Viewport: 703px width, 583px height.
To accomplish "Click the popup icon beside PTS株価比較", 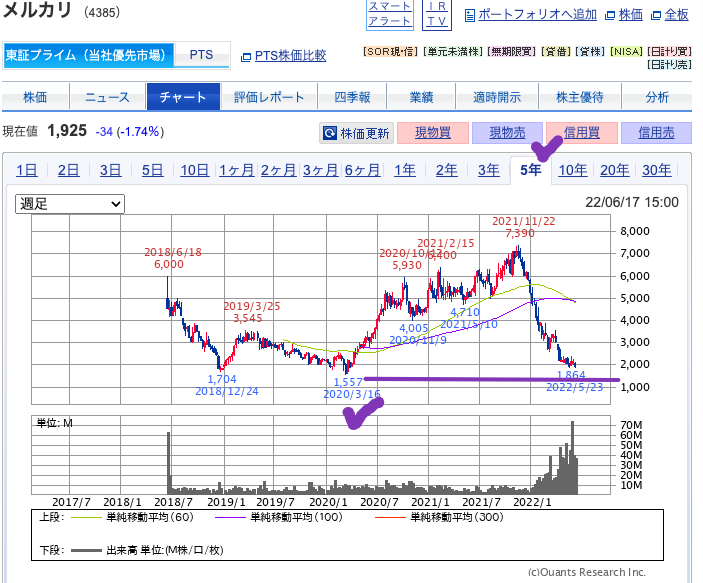I will [246, 57].
